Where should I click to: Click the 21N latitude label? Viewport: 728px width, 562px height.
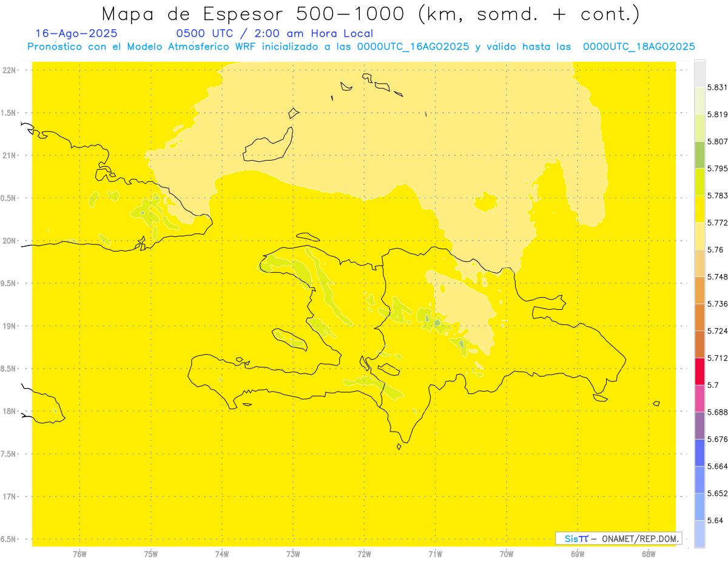(9, 156)
